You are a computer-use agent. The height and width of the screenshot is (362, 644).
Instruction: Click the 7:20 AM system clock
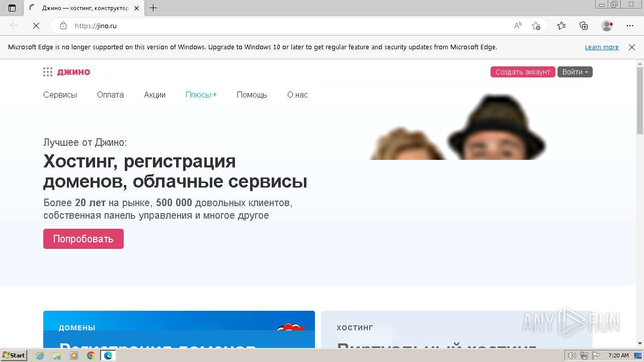[618, 355]
